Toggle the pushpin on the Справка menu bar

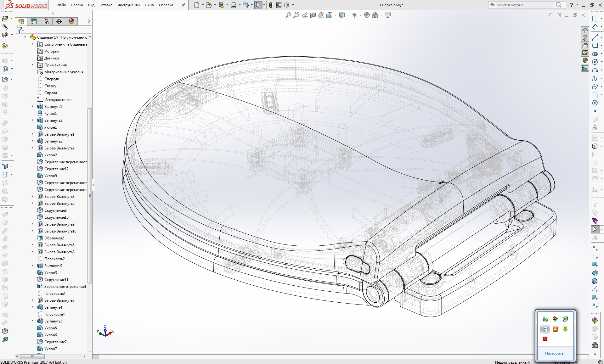pos(183,5)
